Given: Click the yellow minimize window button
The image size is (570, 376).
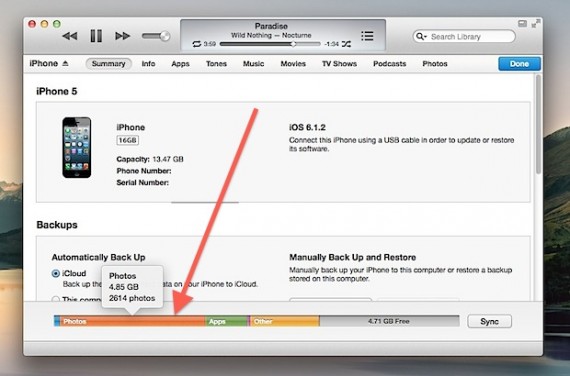Looking at the screenshot, I should click(x=44, y=24).
